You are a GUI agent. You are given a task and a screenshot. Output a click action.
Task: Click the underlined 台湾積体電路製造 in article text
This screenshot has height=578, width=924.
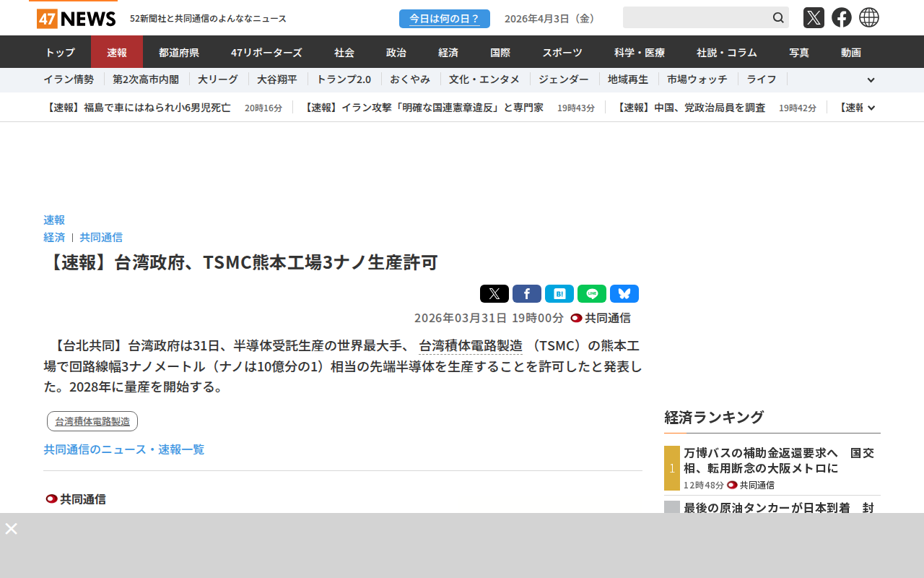tap(471, 345)
